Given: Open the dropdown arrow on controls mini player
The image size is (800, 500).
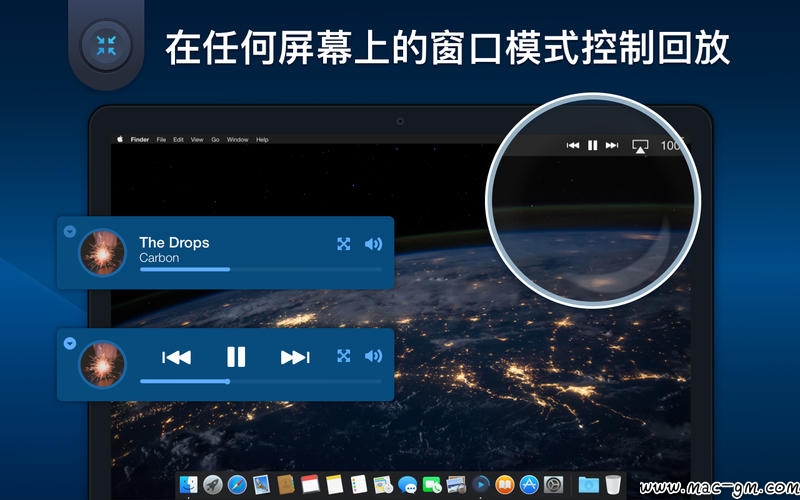Looking at the screenshot, I should pos(70,343).
